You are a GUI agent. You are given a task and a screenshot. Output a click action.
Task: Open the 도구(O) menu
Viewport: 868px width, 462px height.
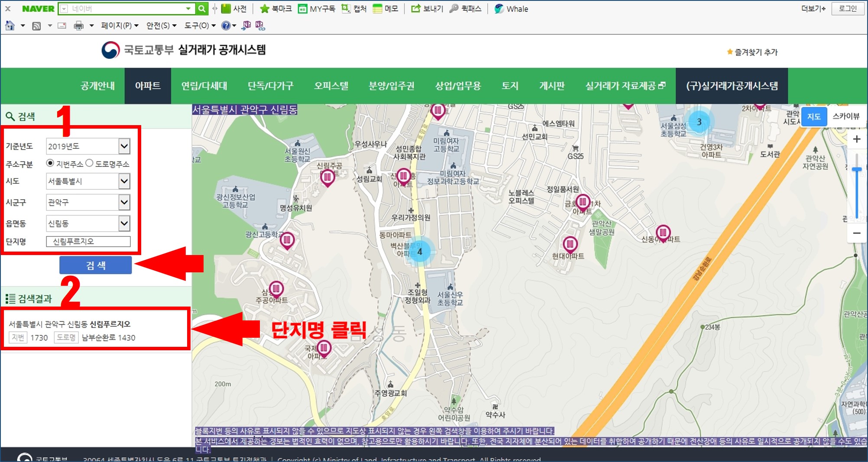click(200, 26)
